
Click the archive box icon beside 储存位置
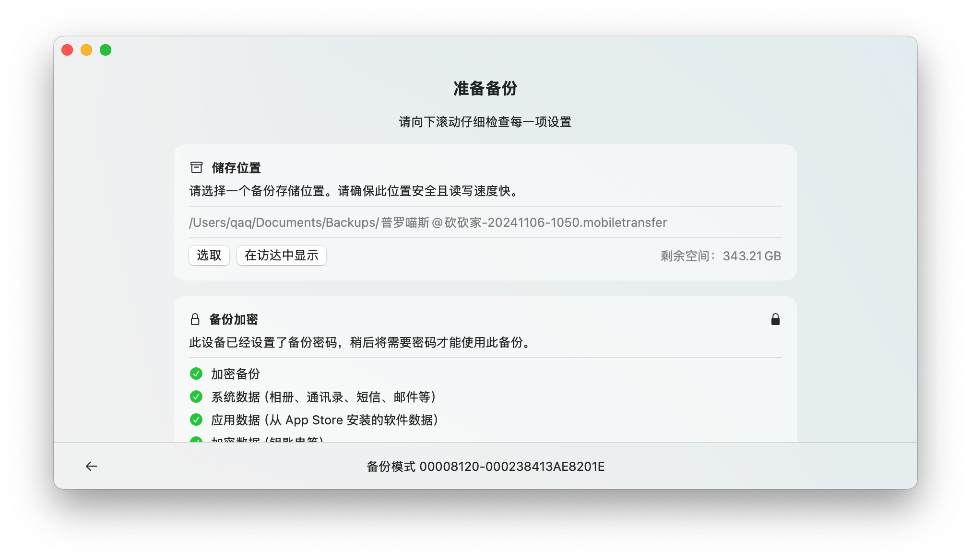coord(196,167)
